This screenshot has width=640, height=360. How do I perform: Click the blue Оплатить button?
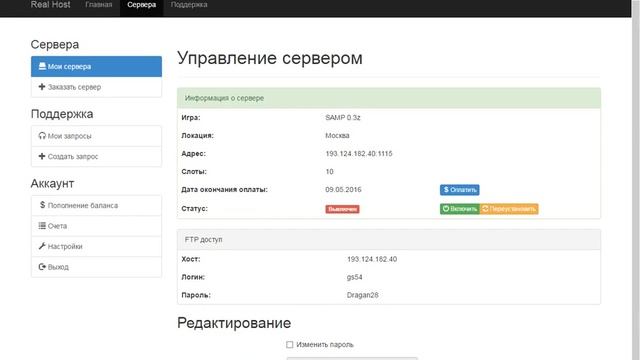(460, 190)
